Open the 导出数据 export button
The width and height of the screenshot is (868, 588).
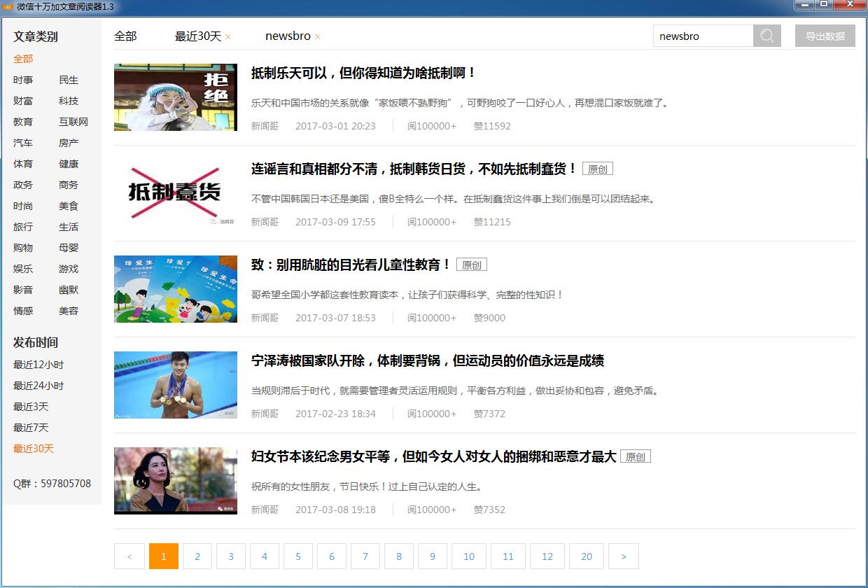tap(825, 36)
